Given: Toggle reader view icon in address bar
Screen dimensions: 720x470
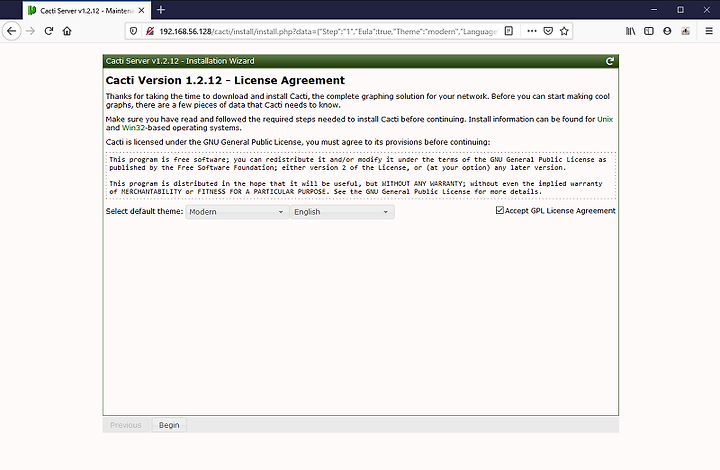Looking at the screenshot, I should pos(509,31).
